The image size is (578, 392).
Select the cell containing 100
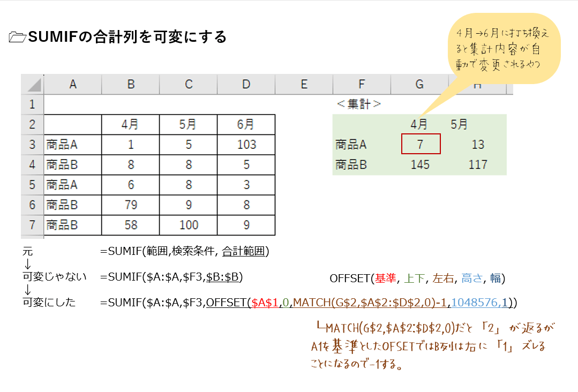coord(189,225)
